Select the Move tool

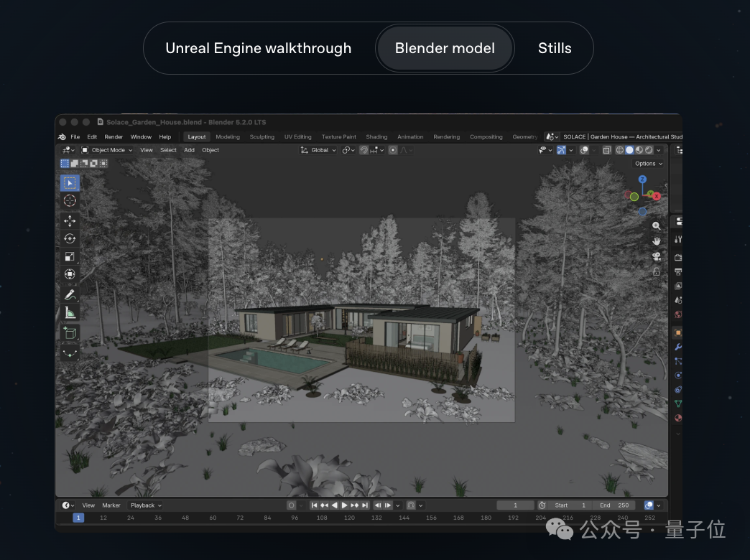click(x=70, y=220)
